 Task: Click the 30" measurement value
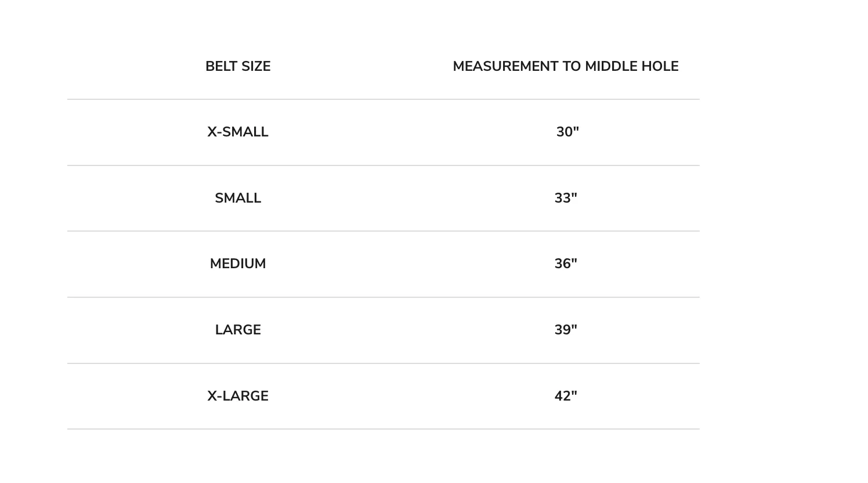[567, 132]
